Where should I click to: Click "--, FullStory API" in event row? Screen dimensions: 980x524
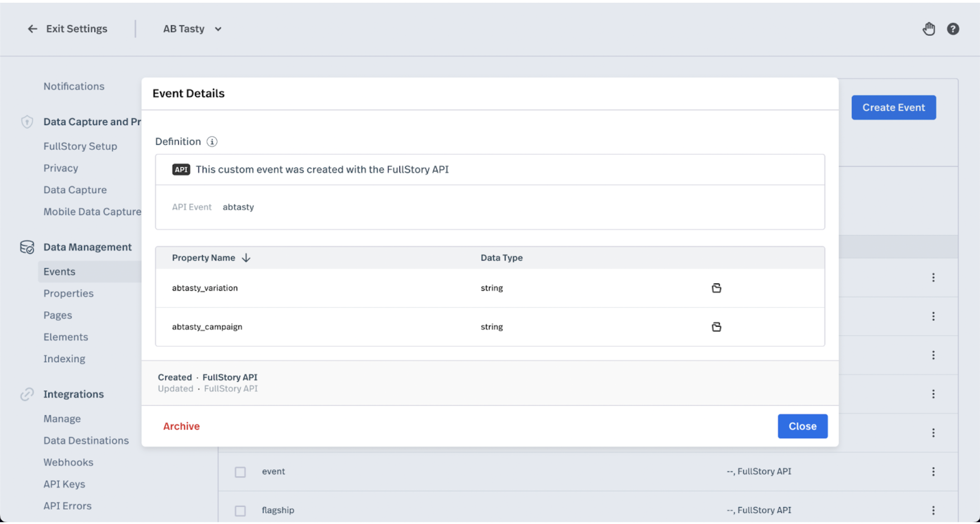tap(759, 472)
